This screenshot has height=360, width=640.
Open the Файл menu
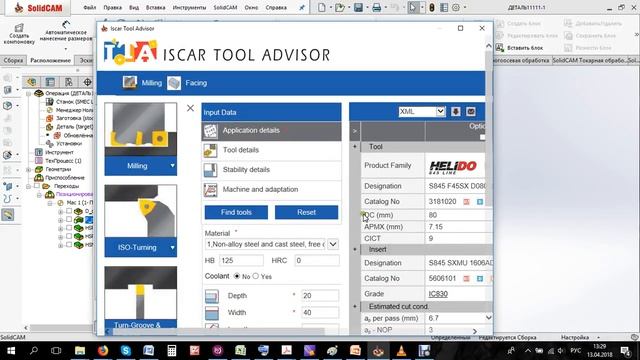click(x=89, y=7)
